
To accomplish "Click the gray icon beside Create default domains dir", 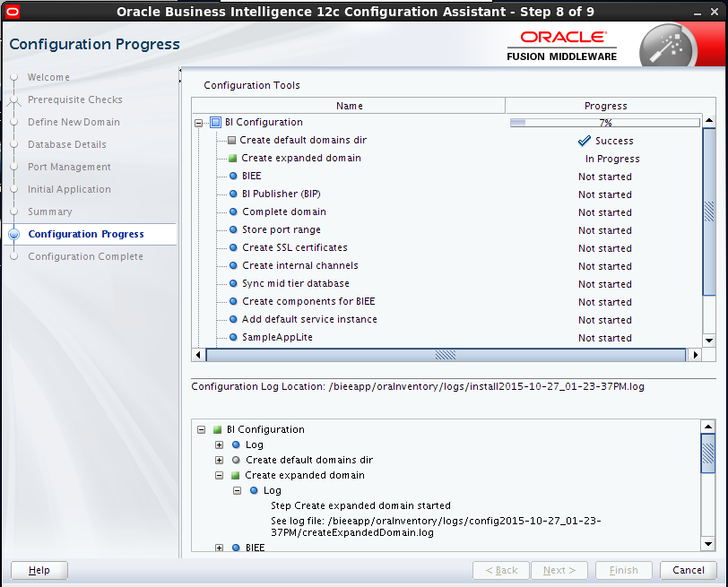I will pos(231,140).
